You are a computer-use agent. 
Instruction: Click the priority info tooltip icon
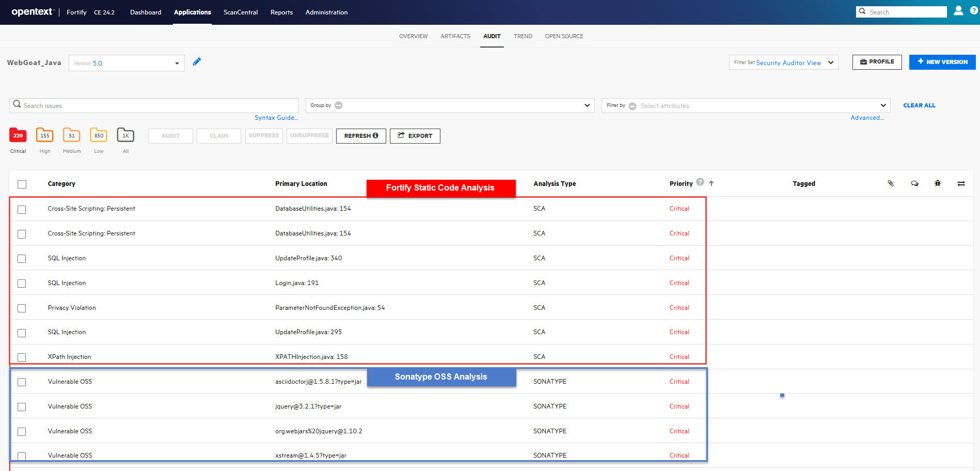[700, 182]
